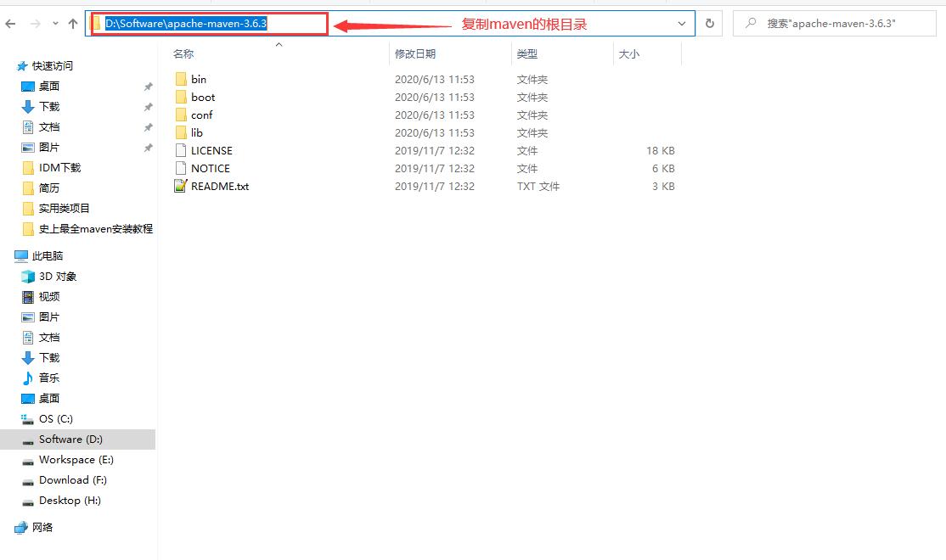Open the OS (C:) drive
Screen dimensions: 946x560
(55, 419)
